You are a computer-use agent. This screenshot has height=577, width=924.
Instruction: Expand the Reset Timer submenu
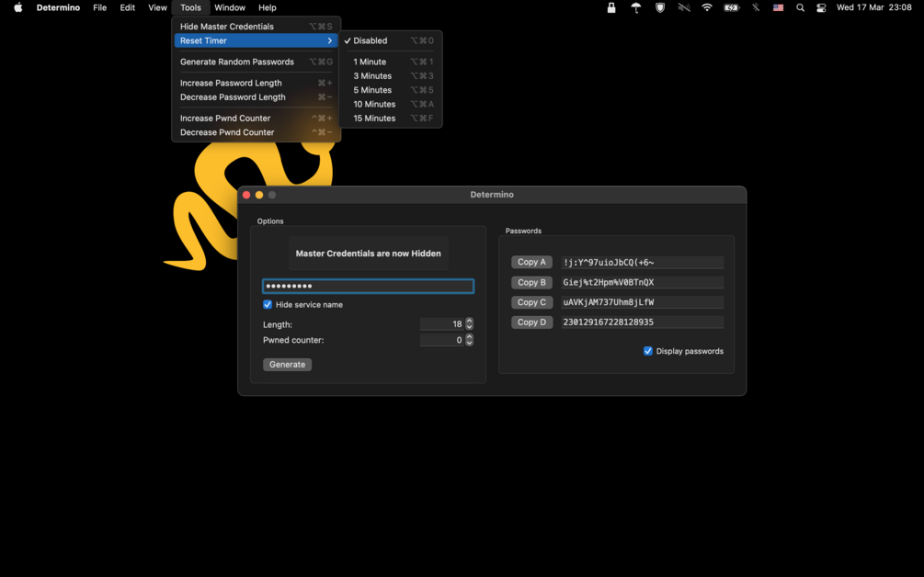(256, 40)
